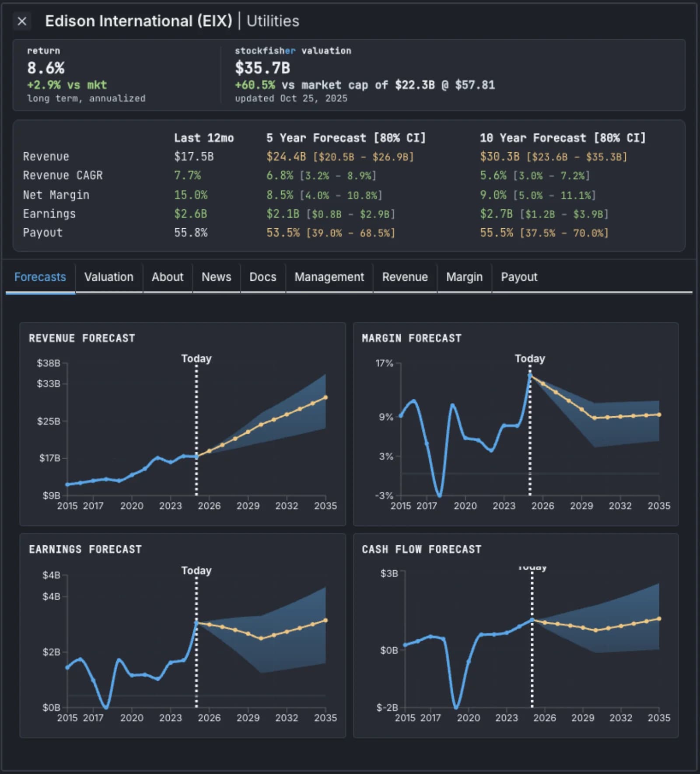700x774 pixels.
Task: Return to the Forecasts tab
Action: click(x=39, y=277)
